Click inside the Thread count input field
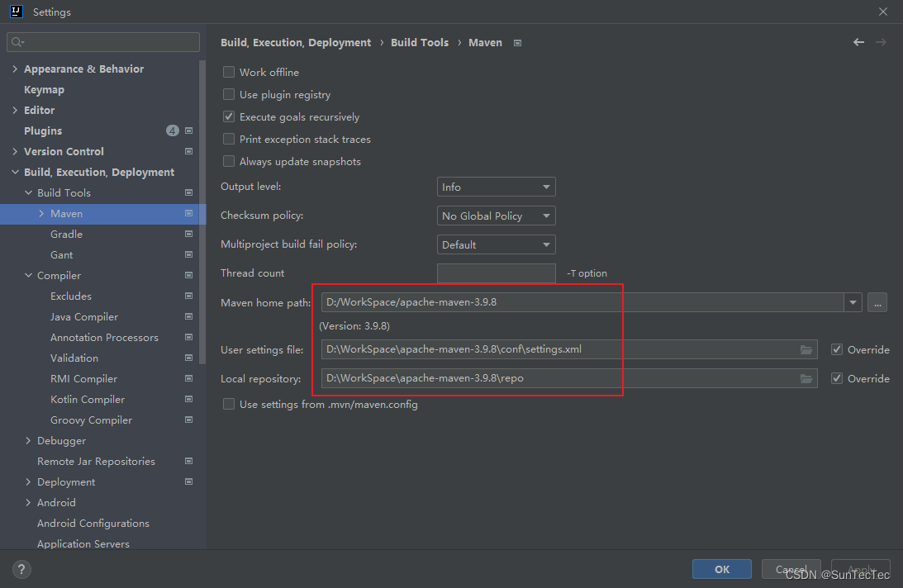 [496, 273]
